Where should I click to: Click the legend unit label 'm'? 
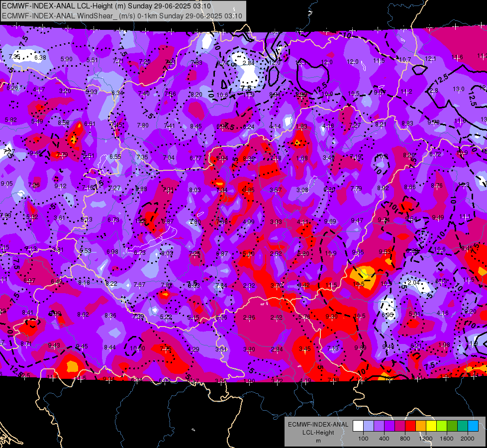318,441
